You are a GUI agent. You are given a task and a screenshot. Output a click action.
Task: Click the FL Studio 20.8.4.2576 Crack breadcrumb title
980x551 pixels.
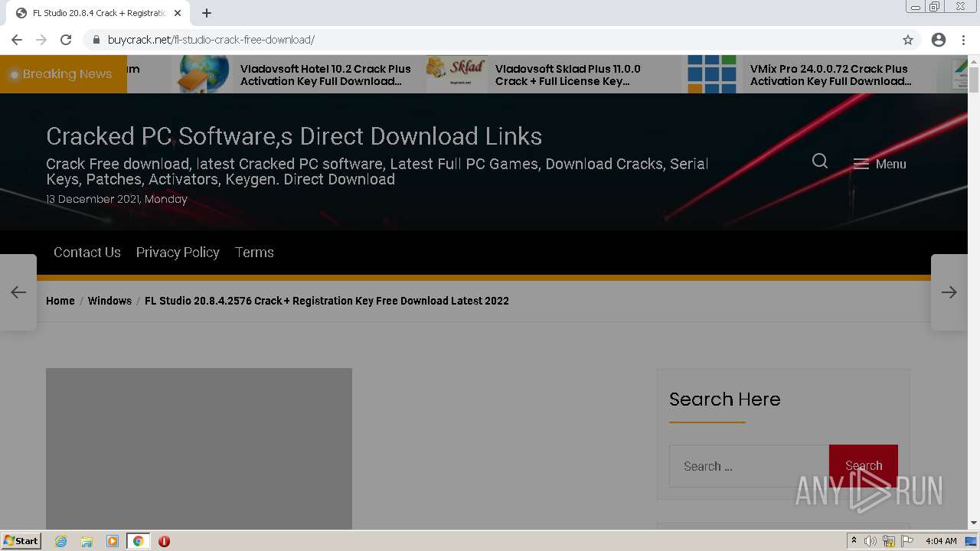pos(327,301)
